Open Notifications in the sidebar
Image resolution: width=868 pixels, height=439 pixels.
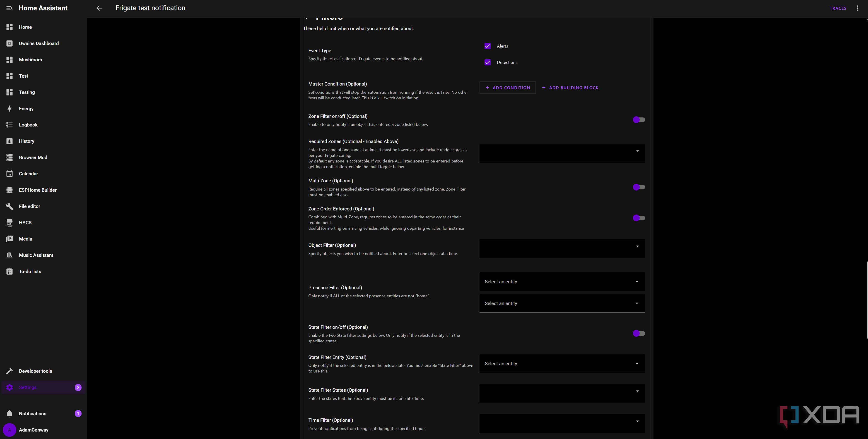(x=43, y=413)
